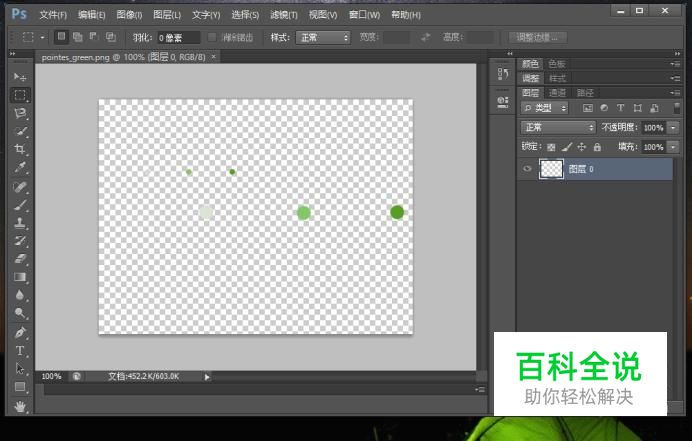Image resolution: width=692 pixels, height=441 pixels.
Task: Open the layer blend mode dropdown 正常
Action: tap(558, 128)
